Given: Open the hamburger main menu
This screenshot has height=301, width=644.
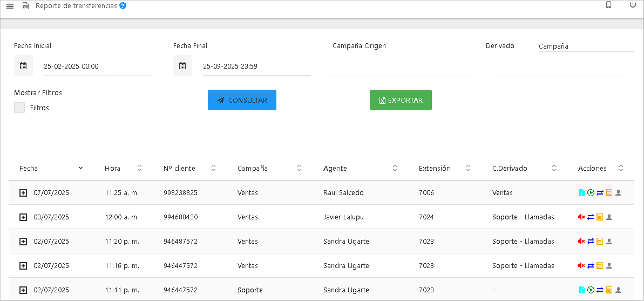Looking at the screenshot, I should [10, 6].
